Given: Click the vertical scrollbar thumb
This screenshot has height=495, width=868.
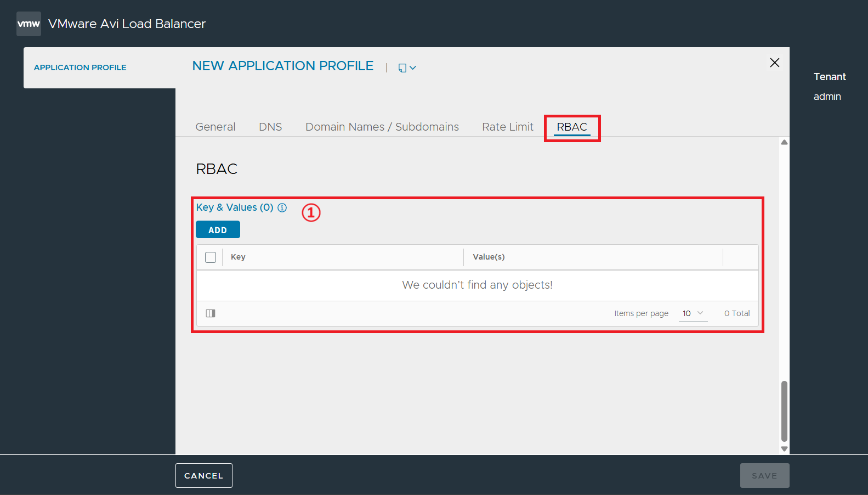Looking at the screenshot, I should click(x=784, y=411).
